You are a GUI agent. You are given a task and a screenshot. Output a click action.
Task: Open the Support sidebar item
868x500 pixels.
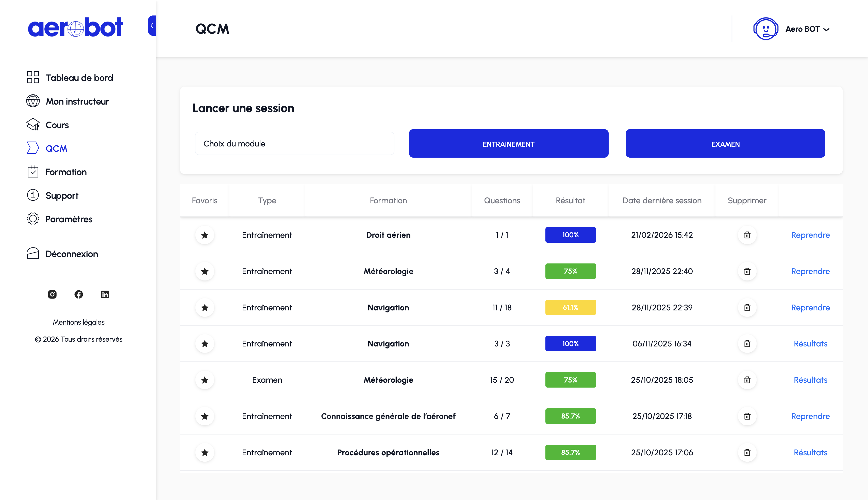53,195
